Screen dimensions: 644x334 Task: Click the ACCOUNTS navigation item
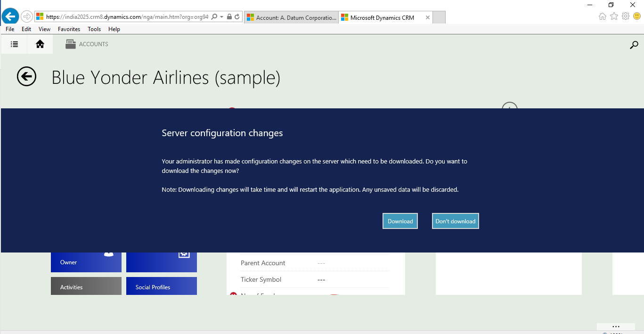87,44
